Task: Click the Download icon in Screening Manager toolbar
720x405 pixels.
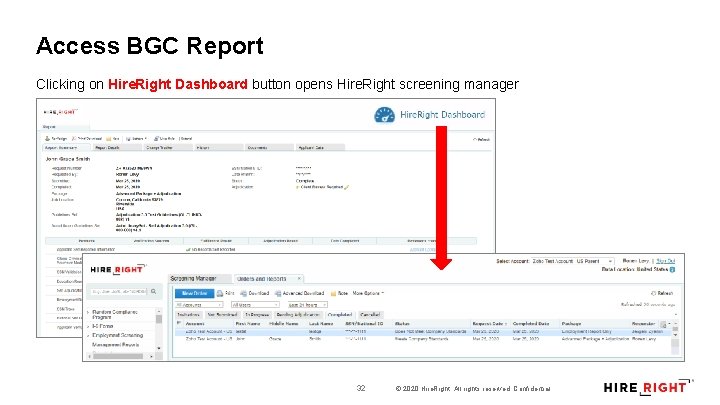Action: coord(243,293)
